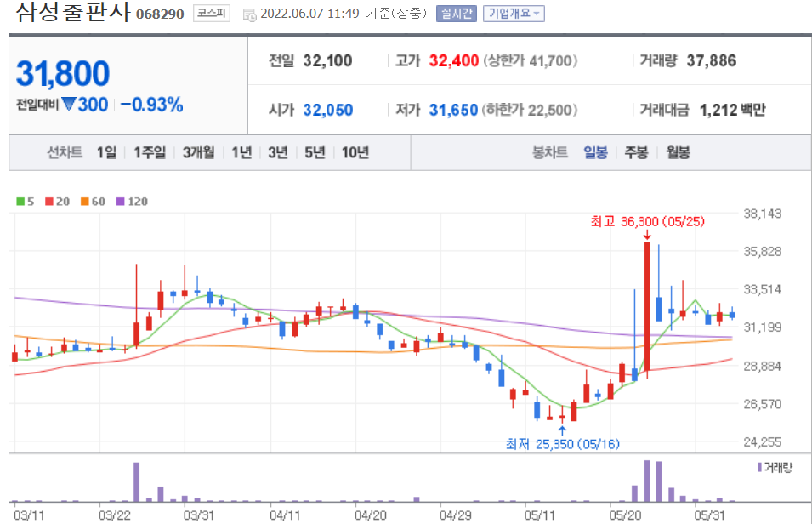Click the -0.93% change value

tap(151, 105)
